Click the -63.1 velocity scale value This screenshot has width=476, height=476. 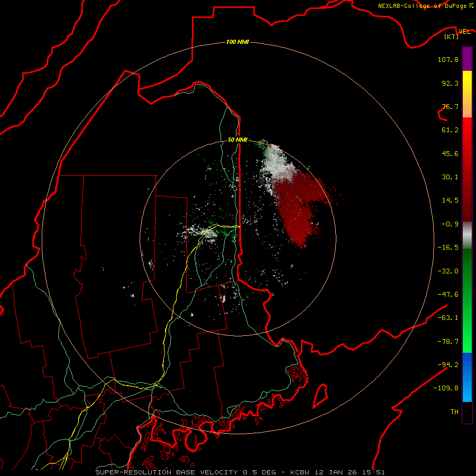448,318
